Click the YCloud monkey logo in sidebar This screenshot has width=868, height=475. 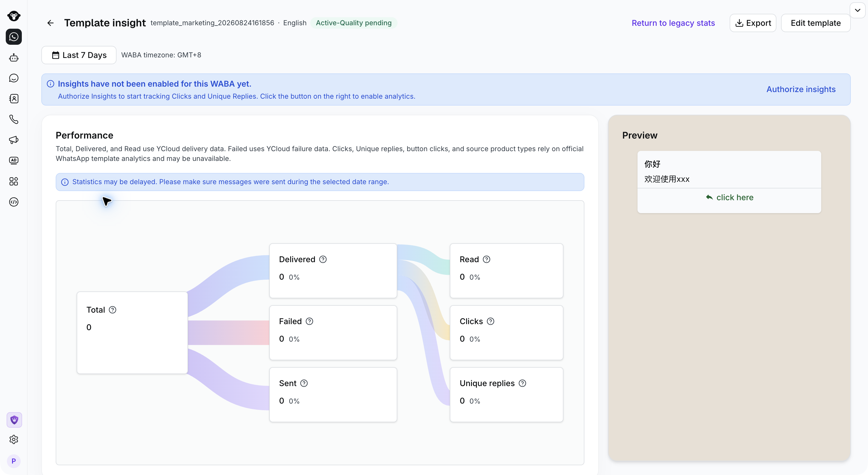[14, 16]
